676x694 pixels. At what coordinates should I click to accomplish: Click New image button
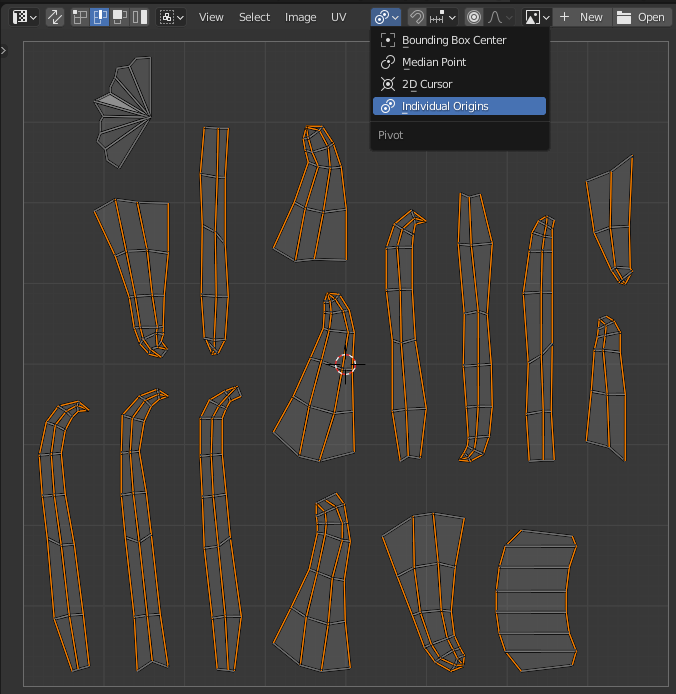pyautogui.click(x=581, y=17)
